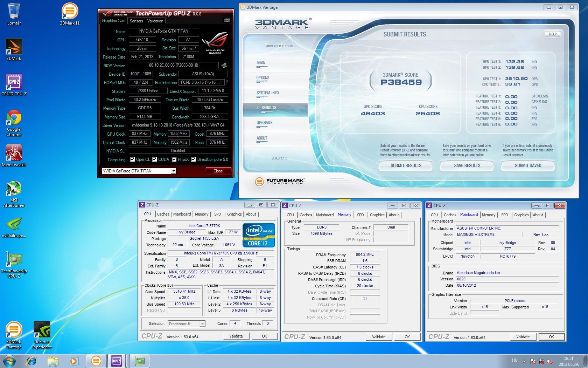Open UPGRADE section in 3DMark Vantage
Screen dimensions: 588x368
pos(264,123)
